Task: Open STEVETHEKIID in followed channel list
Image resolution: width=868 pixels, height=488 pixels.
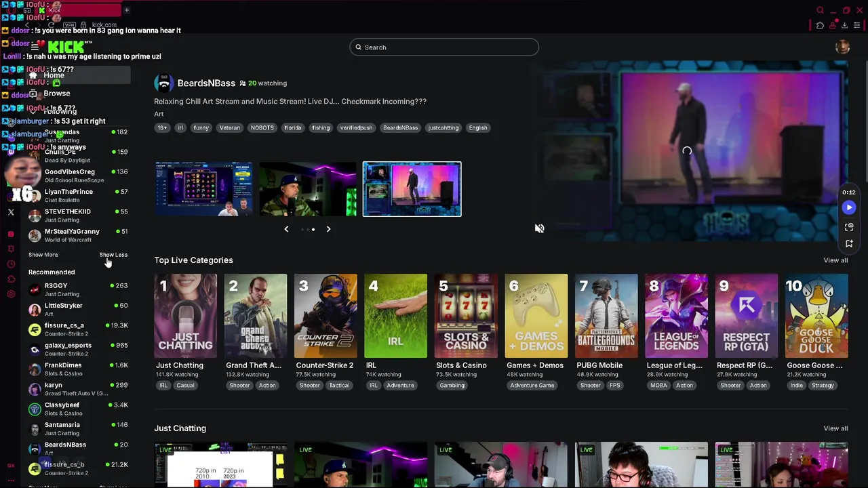Action: [x=78, y=216]
